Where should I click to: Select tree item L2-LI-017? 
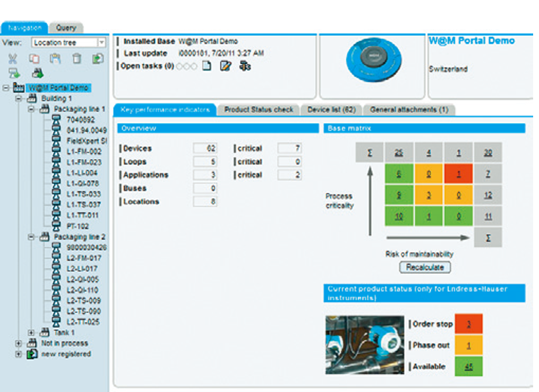coord(82,269)
